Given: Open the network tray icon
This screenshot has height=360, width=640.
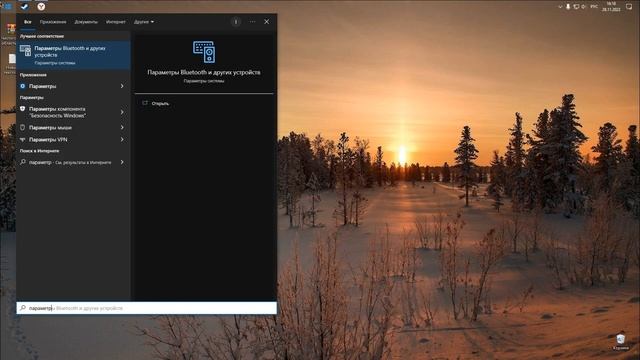Looking at the screenshot, I should (x=576, y=7).
